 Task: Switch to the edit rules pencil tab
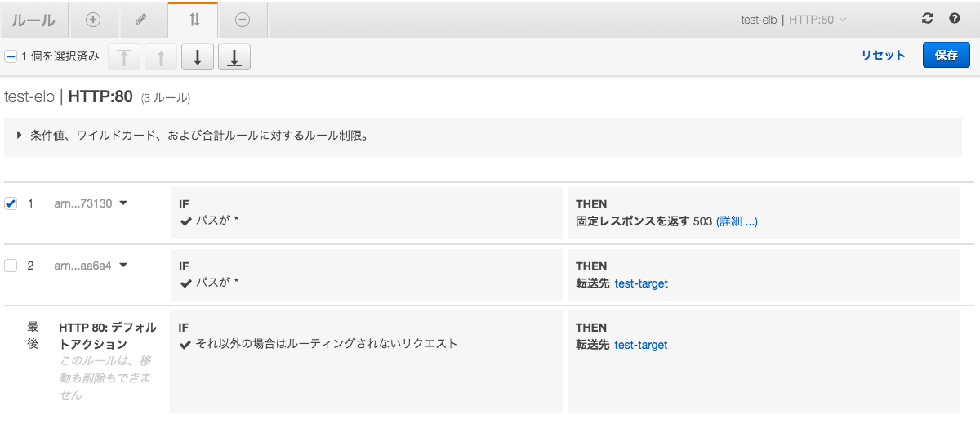point(141,20)
